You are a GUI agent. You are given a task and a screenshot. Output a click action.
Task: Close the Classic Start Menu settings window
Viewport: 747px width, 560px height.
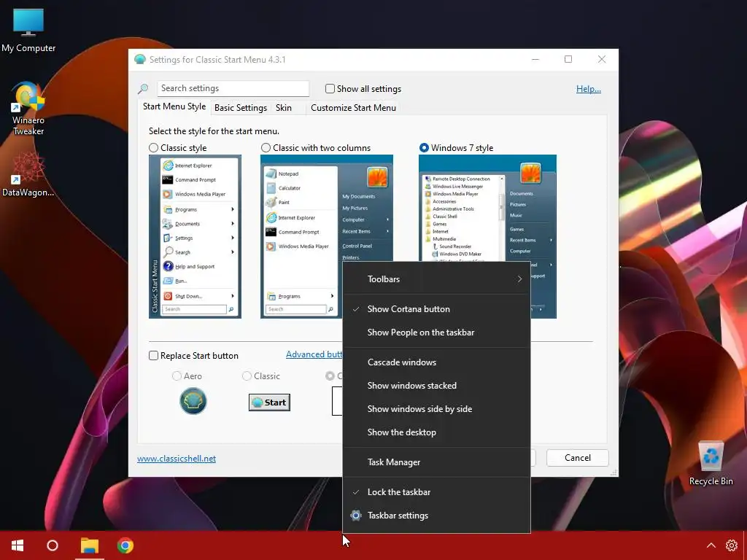point(602,59)
